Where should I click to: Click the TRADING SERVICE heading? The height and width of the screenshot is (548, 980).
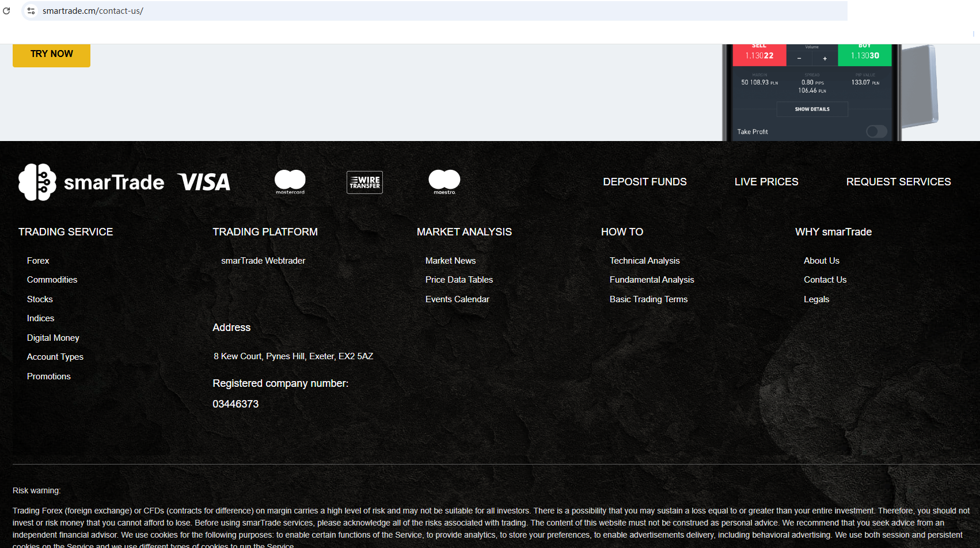click(66, 232)
